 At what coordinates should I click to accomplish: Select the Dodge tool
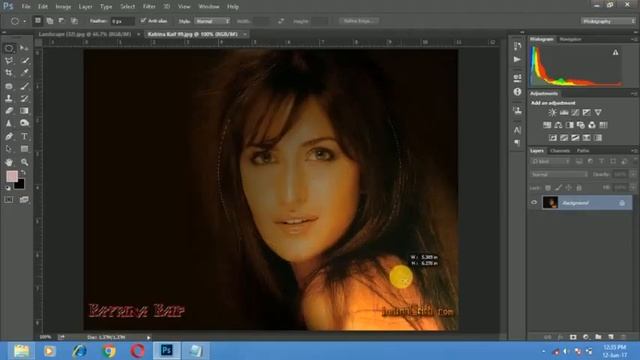coord(24,123)
